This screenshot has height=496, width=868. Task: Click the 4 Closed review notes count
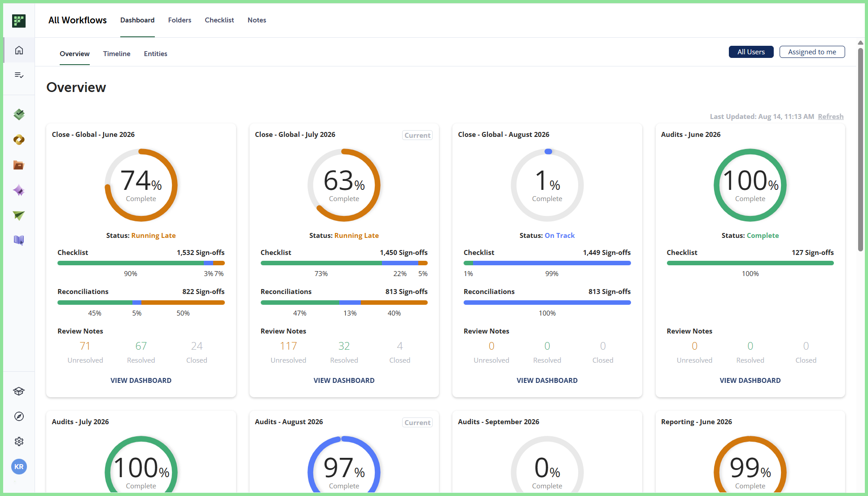(x=400, y=346)
